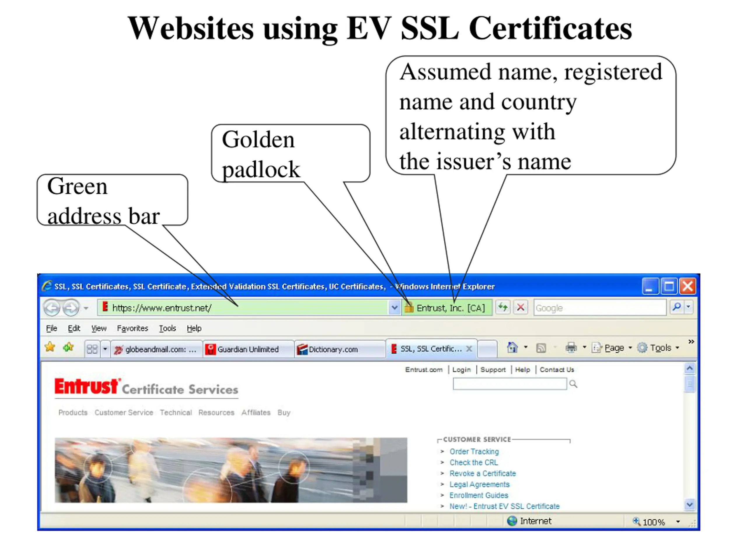Image resolution: width=747 pixels, height=560 pixels.
Task: Open the Tools gear command bar menu
Action: click(658, 348)
